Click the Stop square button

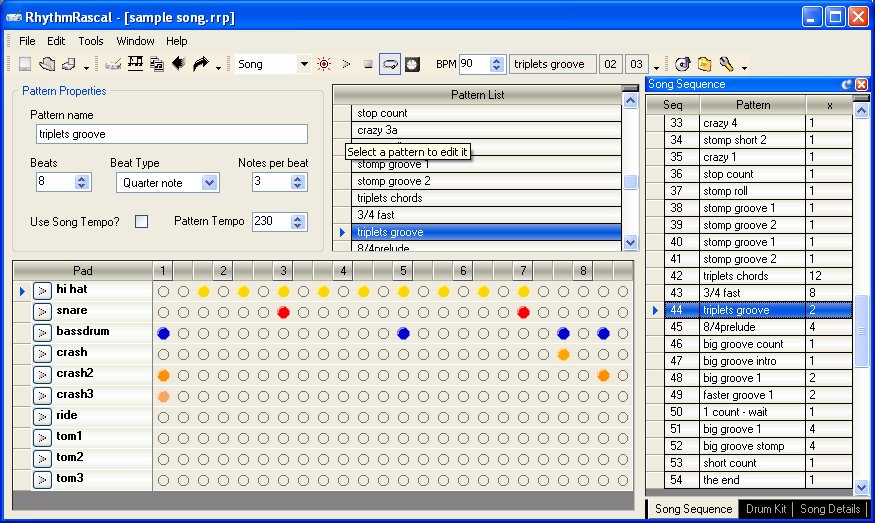(367, 64)
